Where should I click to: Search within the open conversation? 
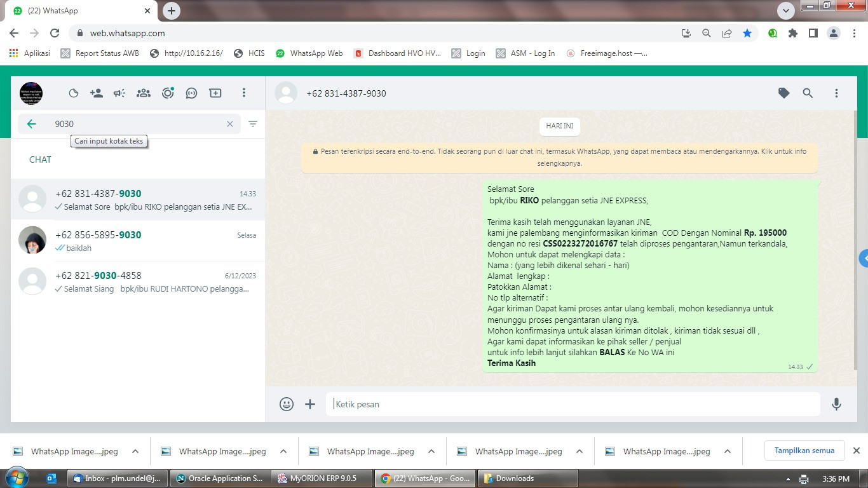coord(808,93)
